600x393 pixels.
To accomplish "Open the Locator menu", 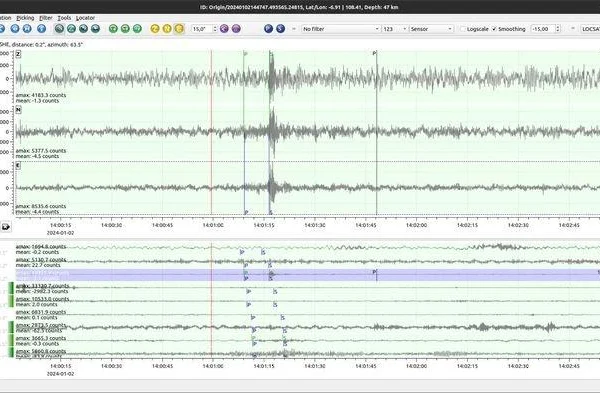I will [x=85, y=18].
